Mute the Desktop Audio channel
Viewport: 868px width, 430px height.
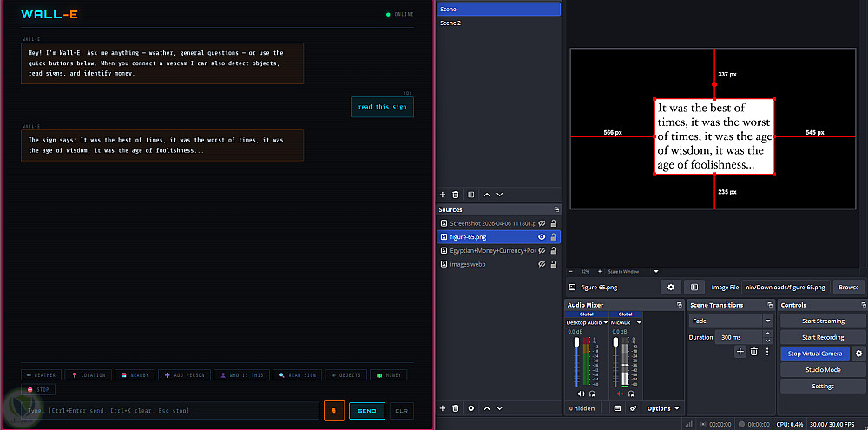coord(581,394)
